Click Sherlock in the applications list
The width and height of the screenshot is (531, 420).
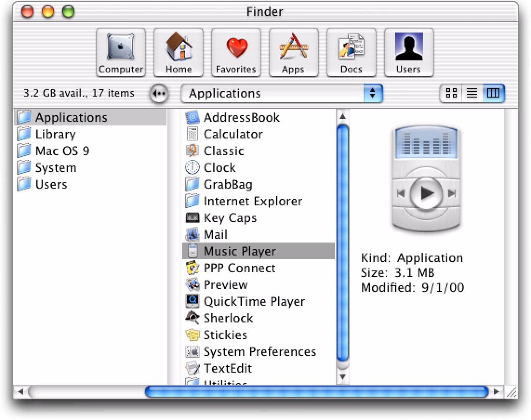[x=228, y=318]
